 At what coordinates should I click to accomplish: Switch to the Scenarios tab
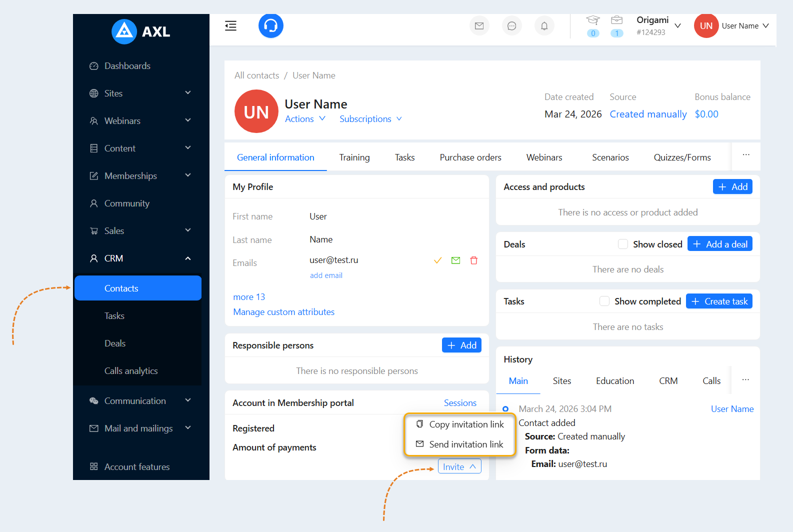click(x=610, y=157)
